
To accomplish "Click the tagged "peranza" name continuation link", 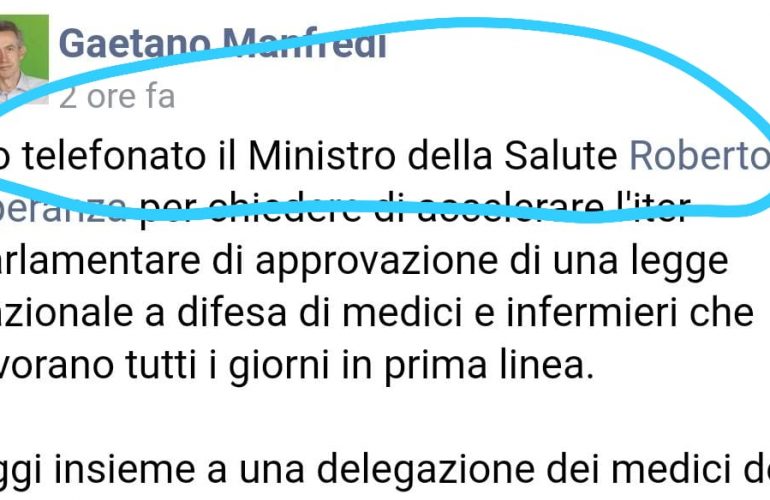I will coord(63,210).
